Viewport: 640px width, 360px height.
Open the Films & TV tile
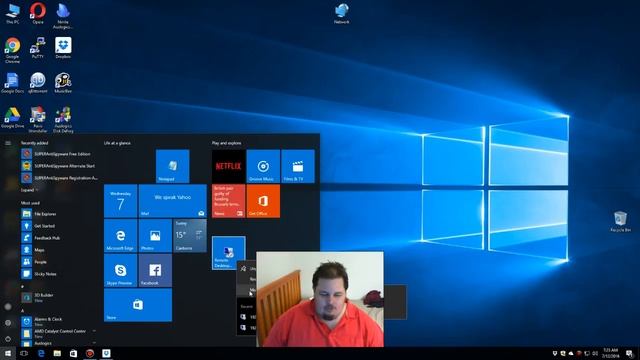(x=298, y=166)
